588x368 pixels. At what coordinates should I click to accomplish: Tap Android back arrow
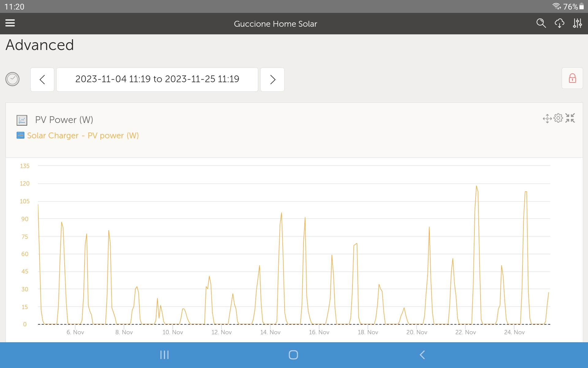coord(422,355)
